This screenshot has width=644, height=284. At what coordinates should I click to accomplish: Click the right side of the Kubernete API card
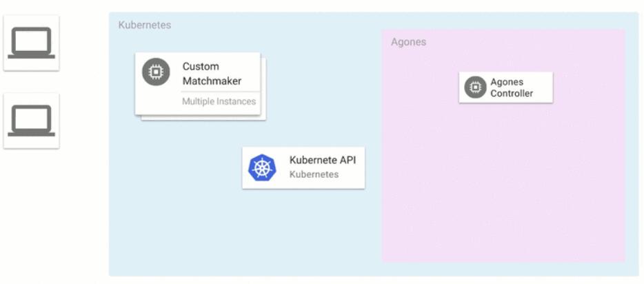tap(359, 168)
